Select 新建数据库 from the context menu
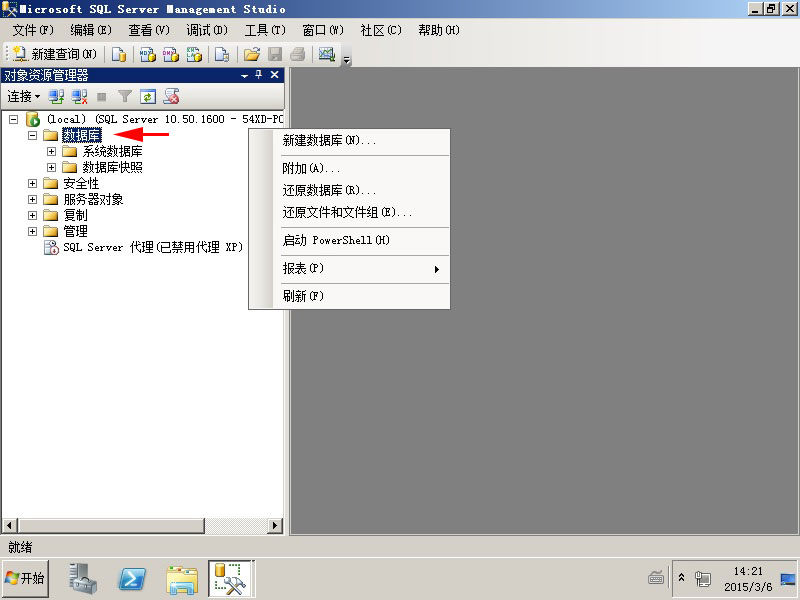800x600 pixels. pos(329,141)
